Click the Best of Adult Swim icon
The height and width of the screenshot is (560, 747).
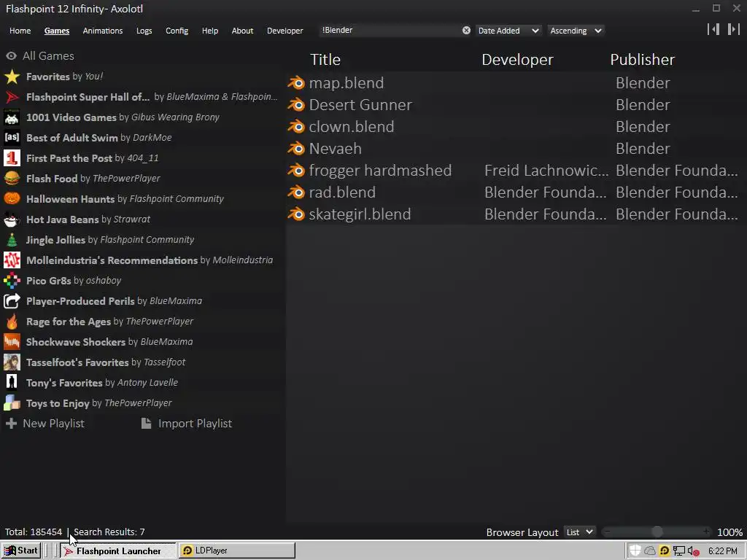[x=12, y=138]
